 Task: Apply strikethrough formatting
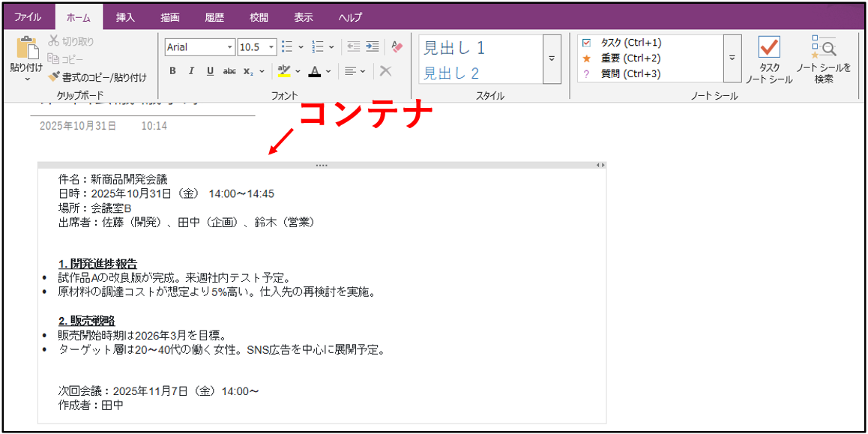[229, 71]
